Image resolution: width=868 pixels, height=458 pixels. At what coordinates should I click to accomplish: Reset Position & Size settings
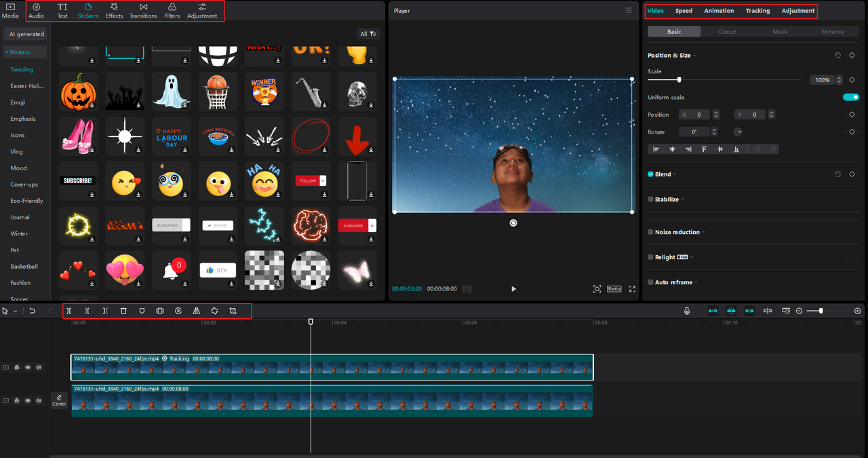(x=837, y=56)
